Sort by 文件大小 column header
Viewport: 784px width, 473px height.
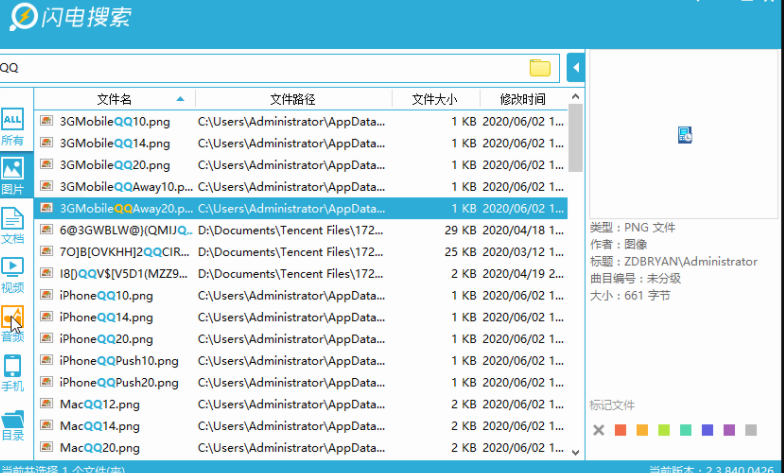click(x=433, y=99)
